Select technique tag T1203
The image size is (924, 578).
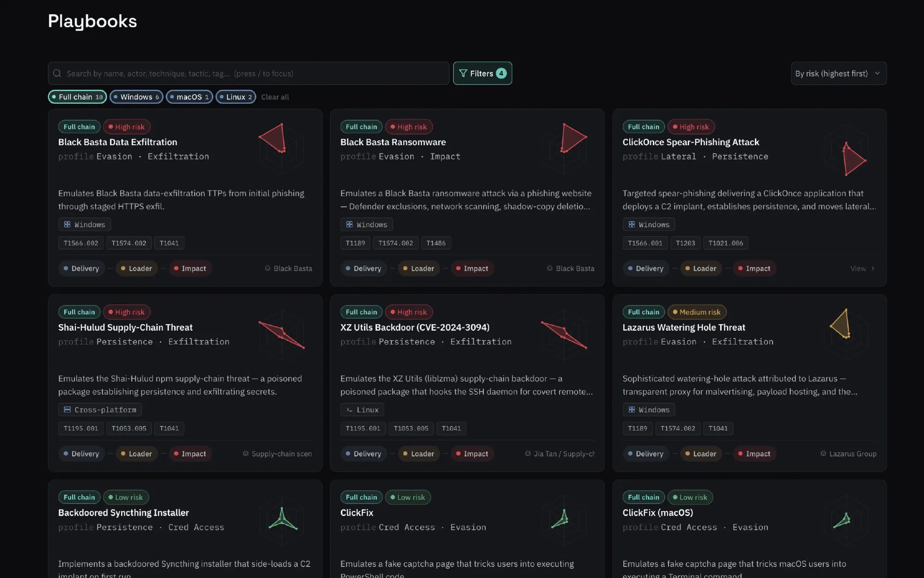685,243
